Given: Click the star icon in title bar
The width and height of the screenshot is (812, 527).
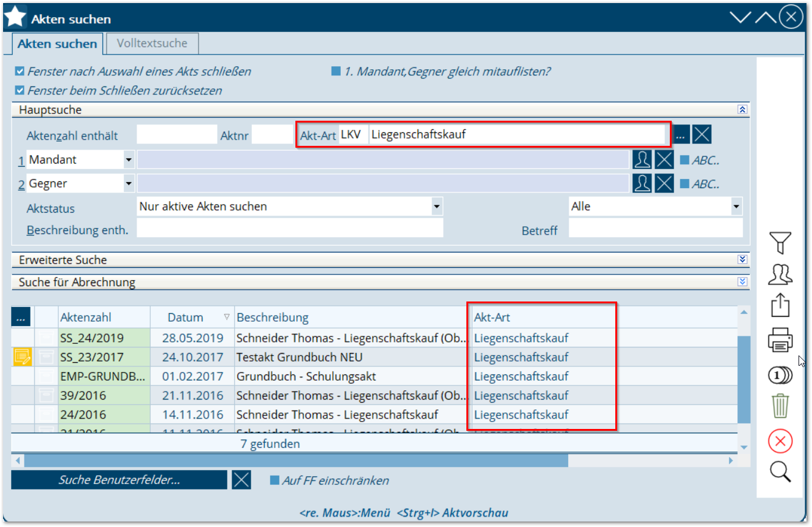Looking at the screenshot, I should pyautogui.click(x=15, y=17).
